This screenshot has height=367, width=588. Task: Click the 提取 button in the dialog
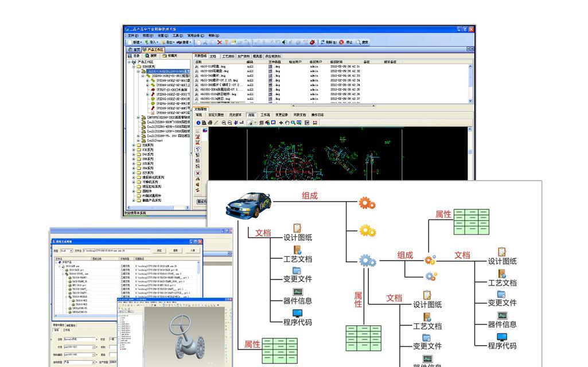pyautogui.click(x=175, y=250)
